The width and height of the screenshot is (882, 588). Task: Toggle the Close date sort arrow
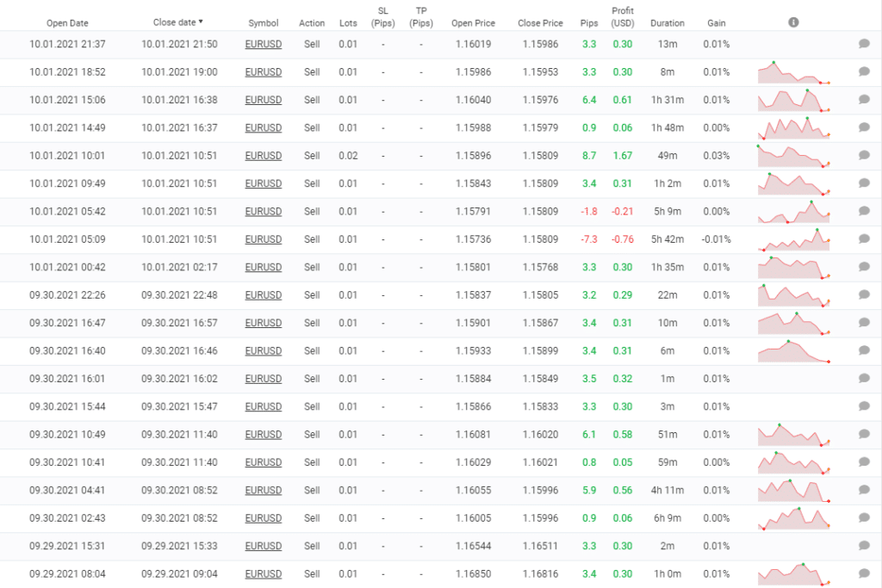tap(201, 22)
